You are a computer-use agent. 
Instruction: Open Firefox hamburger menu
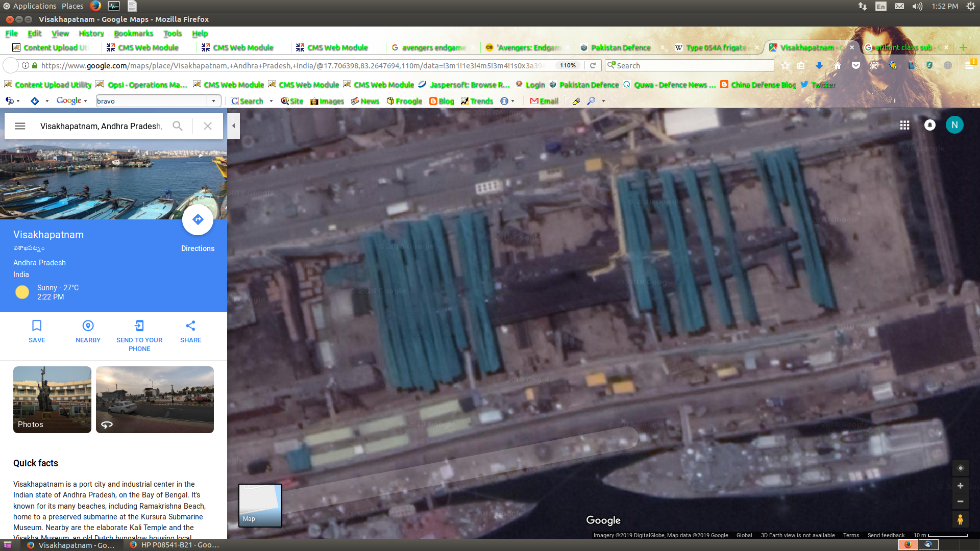[x=969, y=65]
